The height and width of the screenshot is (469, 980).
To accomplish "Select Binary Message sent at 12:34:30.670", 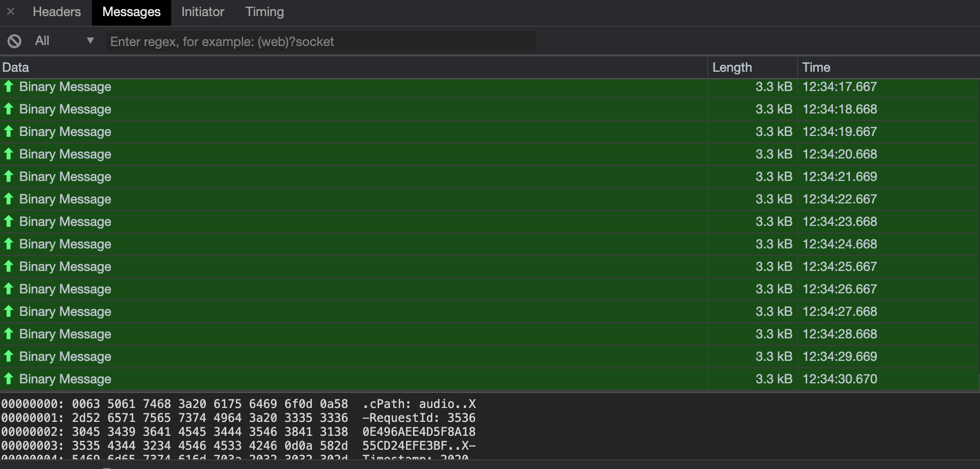I will tap(489, 379).
